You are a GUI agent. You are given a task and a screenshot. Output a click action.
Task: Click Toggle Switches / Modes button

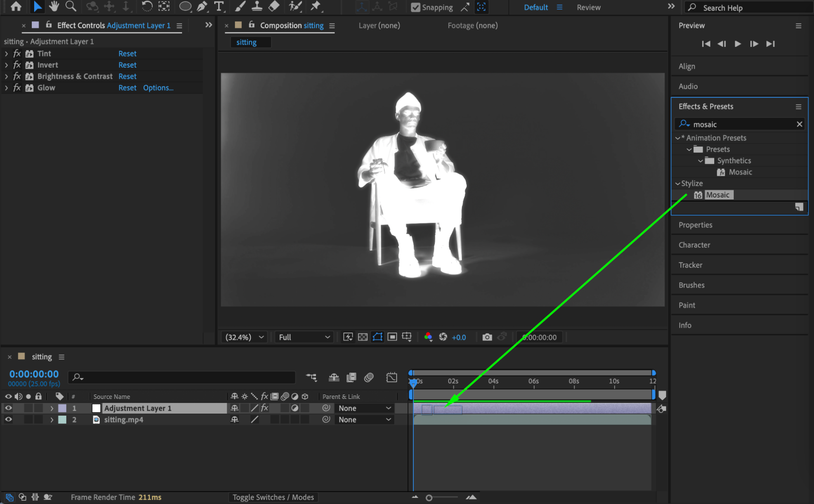click(273, 497)
